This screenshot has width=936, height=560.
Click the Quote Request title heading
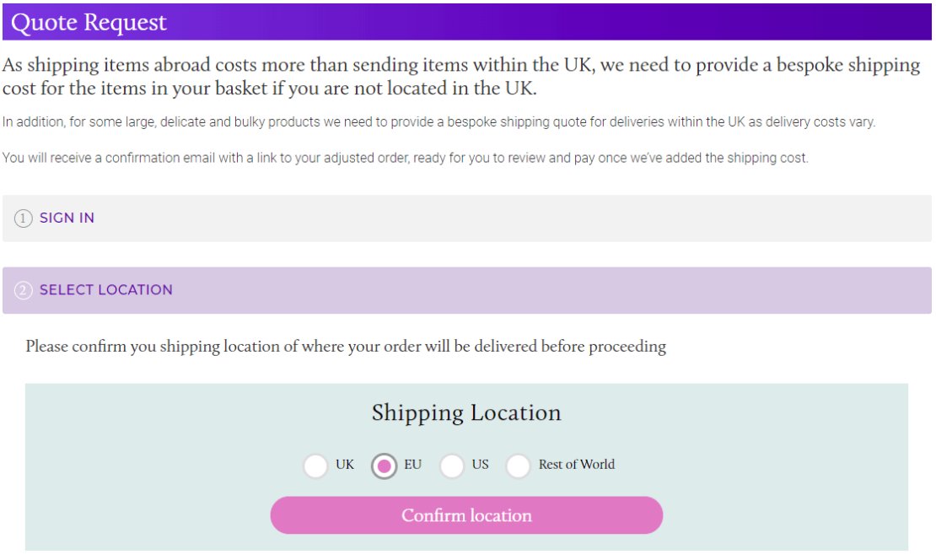point(89,23)
